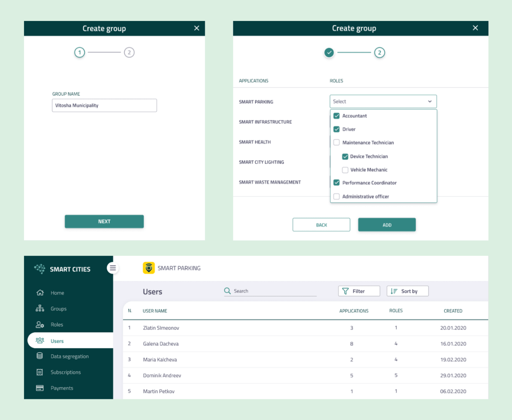Screen dimensions: 512x420
Task: Click the Home house icon in sidebar
Action: (40, 293)
